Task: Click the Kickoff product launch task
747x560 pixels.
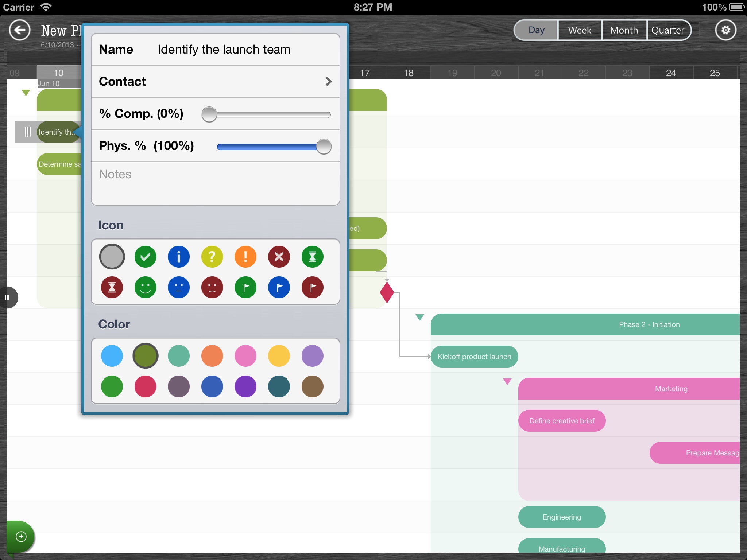Action: click(474, 357)
